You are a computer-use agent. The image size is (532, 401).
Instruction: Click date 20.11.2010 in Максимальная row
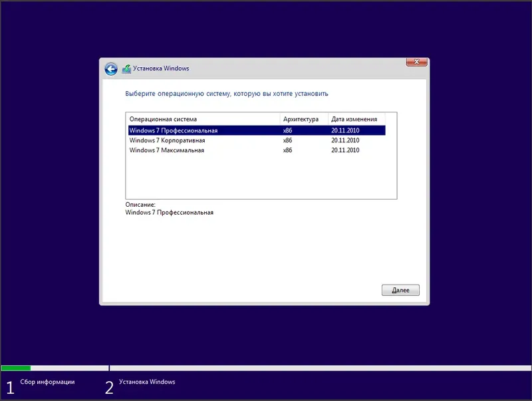click(x=345, y=150)
